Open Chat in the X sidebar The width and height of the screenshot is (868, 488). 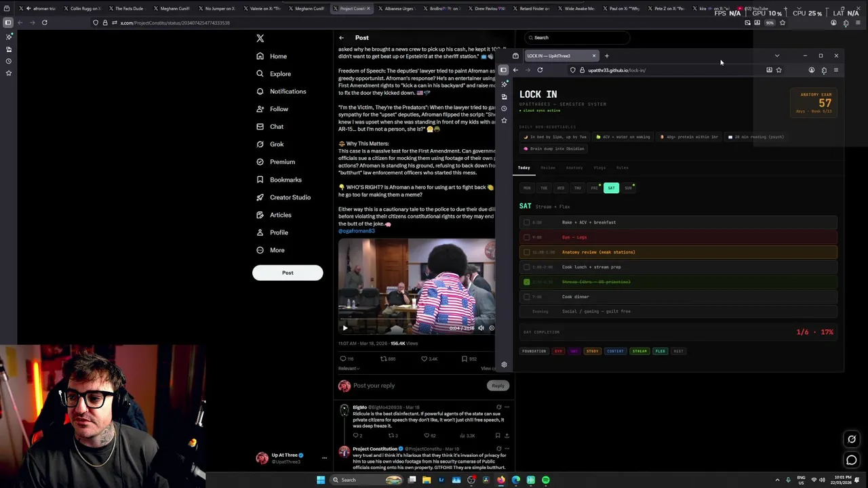(x=270, y=127)
